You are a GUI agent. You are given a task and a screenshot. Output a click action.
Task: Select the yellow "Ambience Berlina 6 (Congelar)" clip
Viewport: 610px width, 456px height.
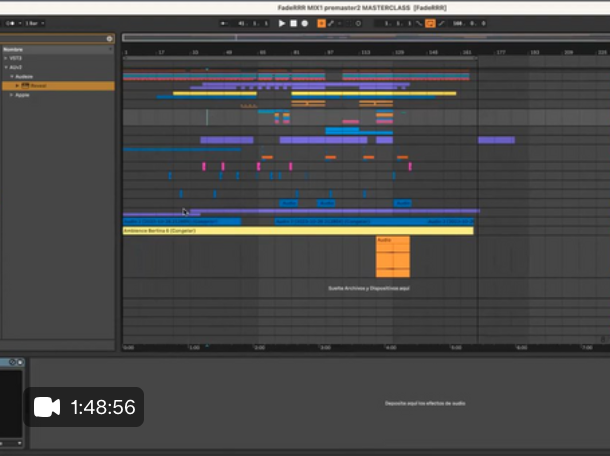[x=298, y=231]
